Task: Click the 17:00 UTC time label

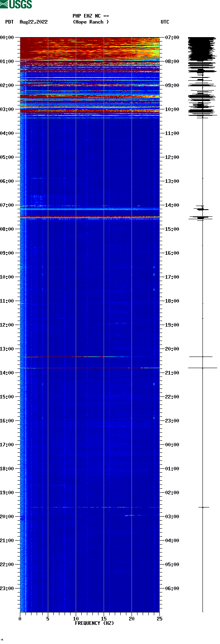Action: (172, 277)
